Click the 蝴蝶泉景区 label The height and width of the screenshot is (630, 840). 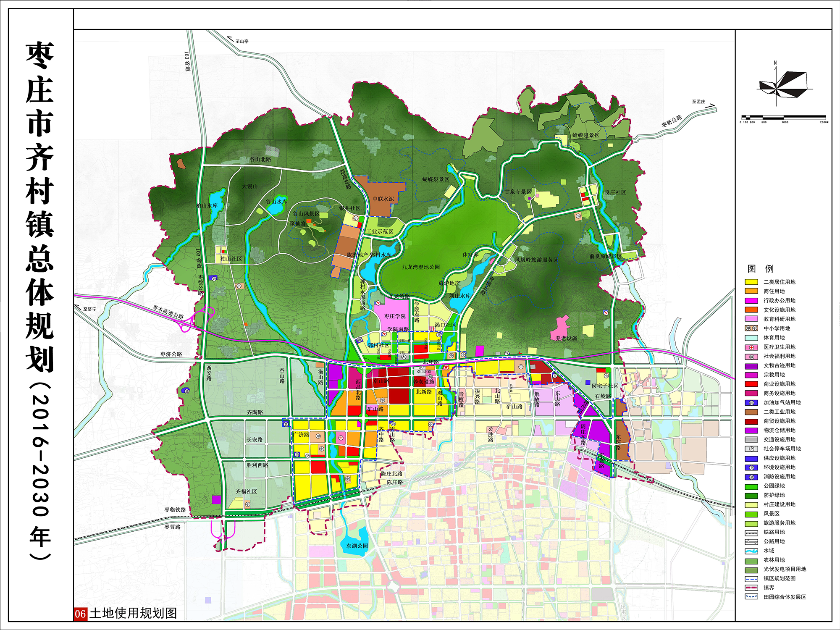[x=436, y=179]
